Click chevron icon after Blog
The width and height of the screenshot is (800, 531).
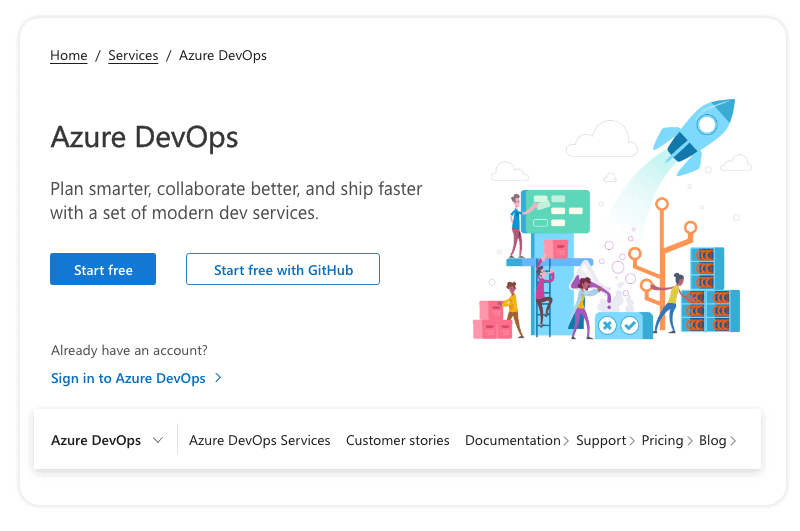point(733,441)
